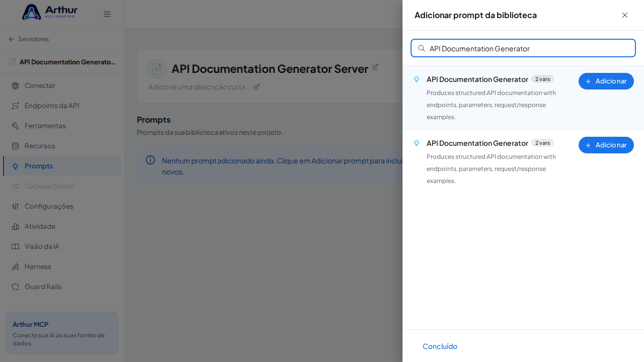This screenshot has height=362, width=644.
Task: Click the route icon next to Endpoints da API
Action: [x=15, y=106]
